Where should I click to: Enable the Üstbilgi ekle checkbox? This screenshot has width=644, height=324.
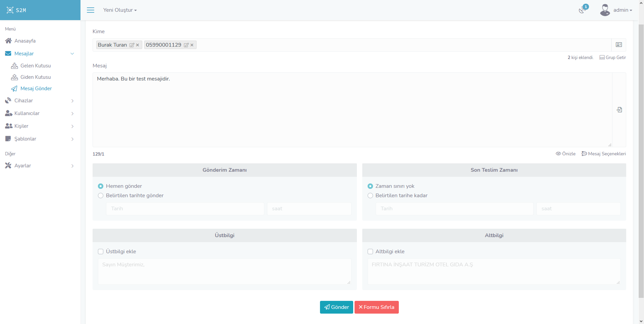tap(101, 252)
